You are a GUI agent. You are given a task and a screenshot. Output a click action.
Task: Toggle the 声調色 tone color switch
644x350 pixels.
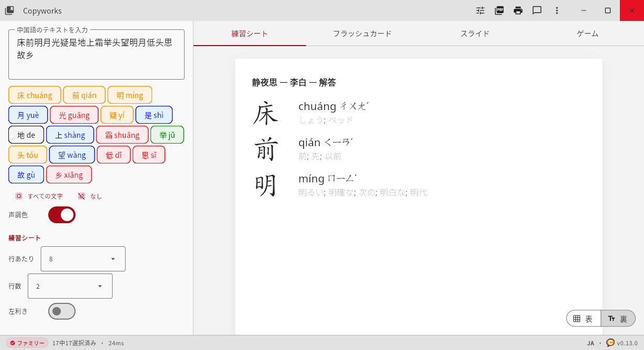tap(62, 215)
